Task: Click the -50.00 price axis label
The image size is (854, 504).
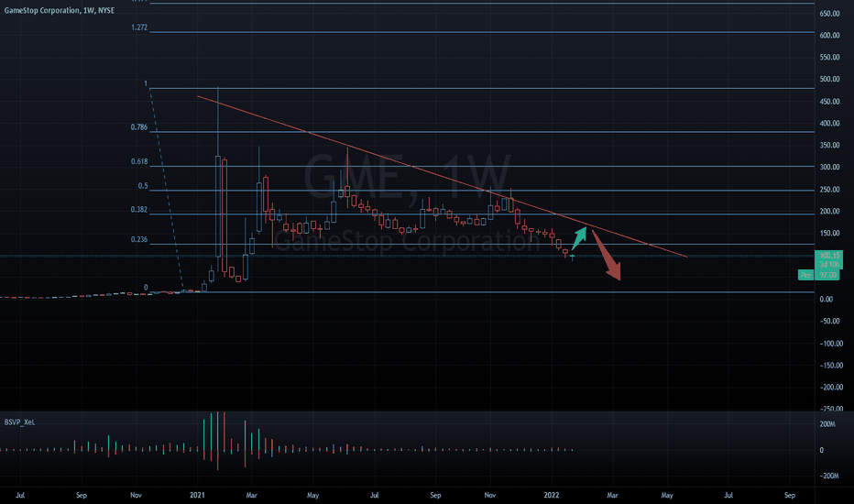Action: tap(830, 322)
